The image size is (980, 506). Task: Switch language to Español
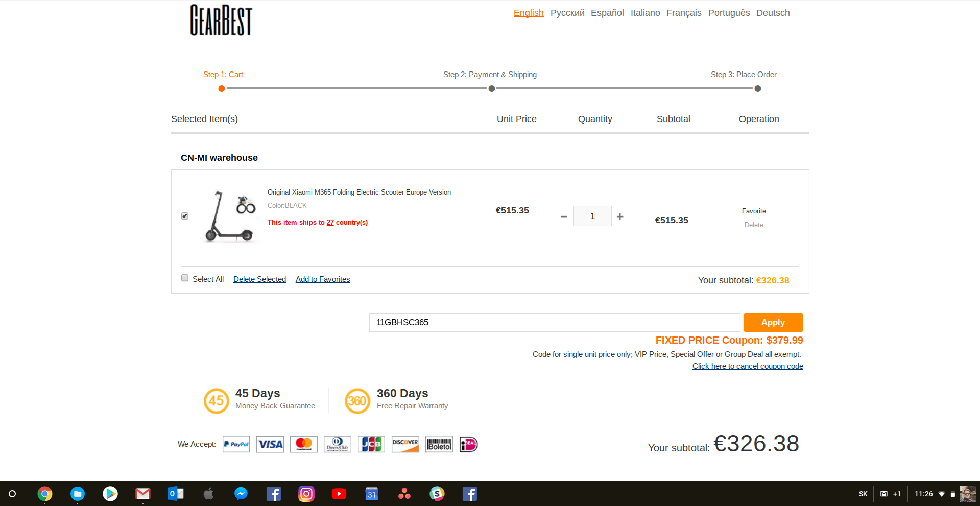tap(607, 13)
